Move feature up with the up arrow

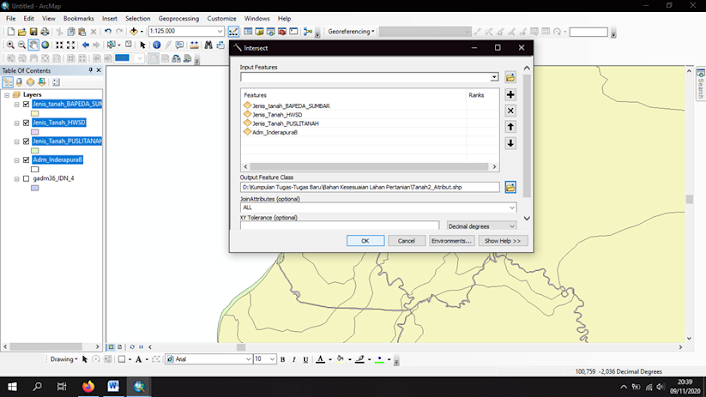click(510, 127)
